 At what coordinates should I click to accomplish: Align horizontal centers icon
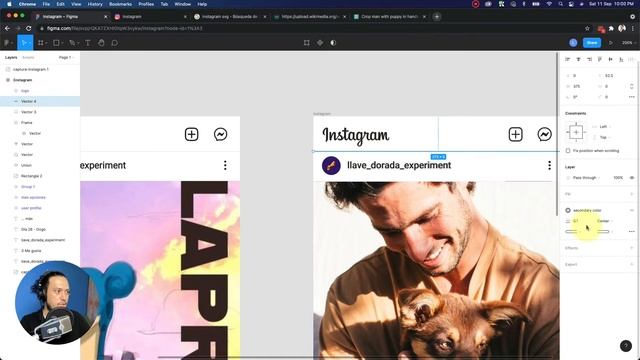click(x=578, y=59)
